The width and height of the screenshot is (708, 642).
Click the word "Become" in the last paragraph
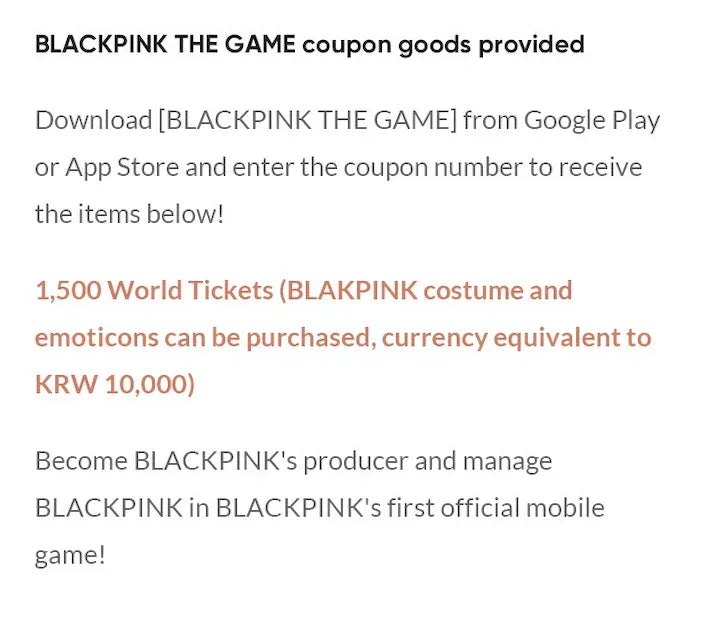coord(81,461)
